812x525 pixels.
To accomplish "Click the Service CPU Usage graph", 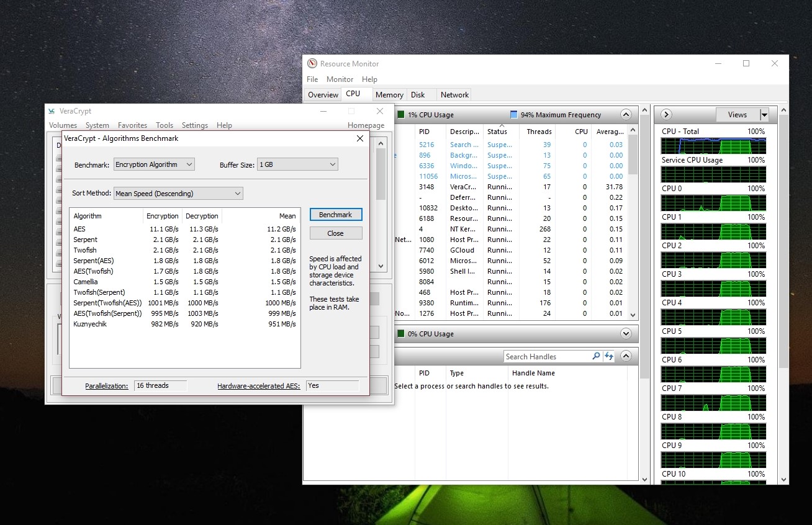I will 713,174.
